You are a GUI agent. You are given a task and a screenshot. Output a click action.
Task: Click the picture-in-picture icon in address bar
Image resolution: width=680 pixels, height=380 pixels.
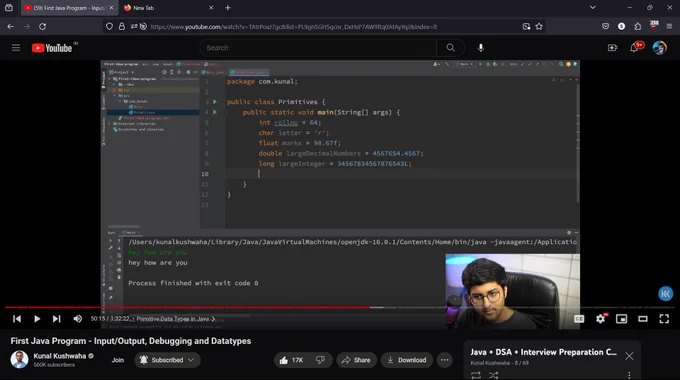[526, 26]
